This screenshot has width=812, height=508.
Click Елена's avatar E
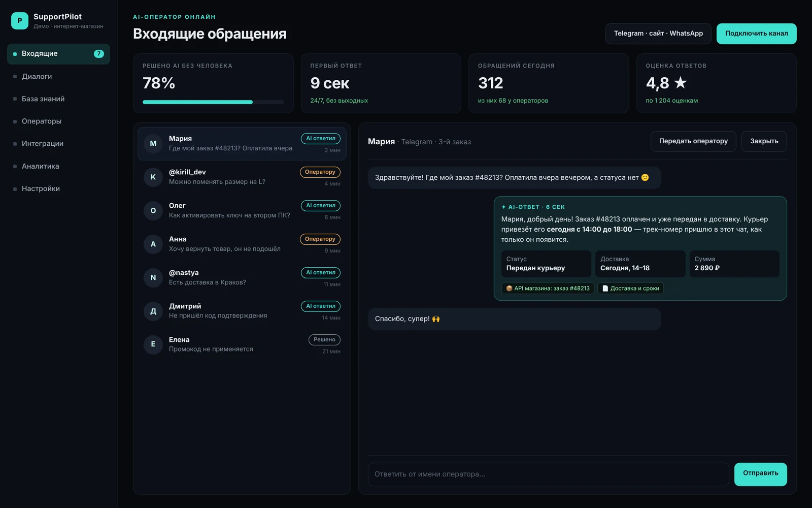pos(153,344)
